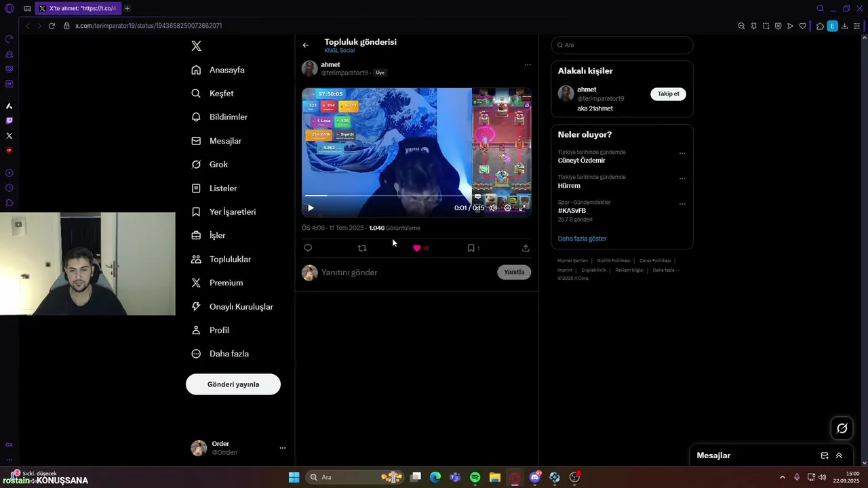This screenshot has height=488, width=868.
Task: Play the video in the post
Action: (x=311, y=208)
